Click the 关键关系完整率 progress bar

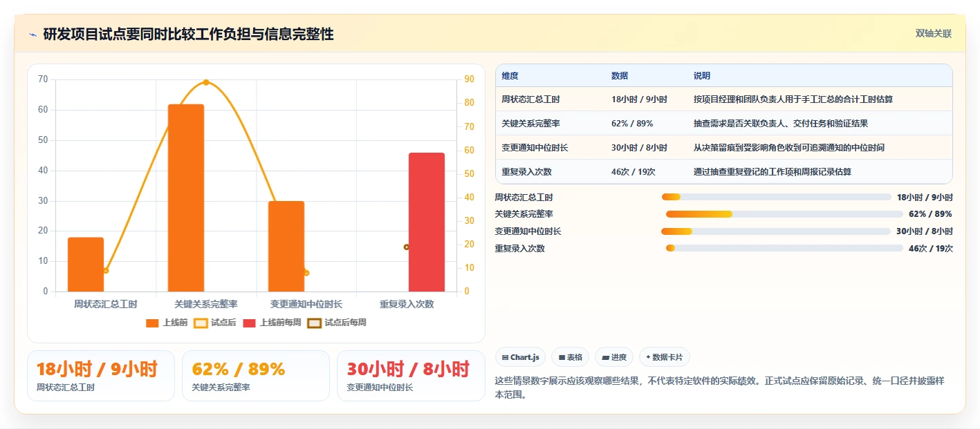784,214
